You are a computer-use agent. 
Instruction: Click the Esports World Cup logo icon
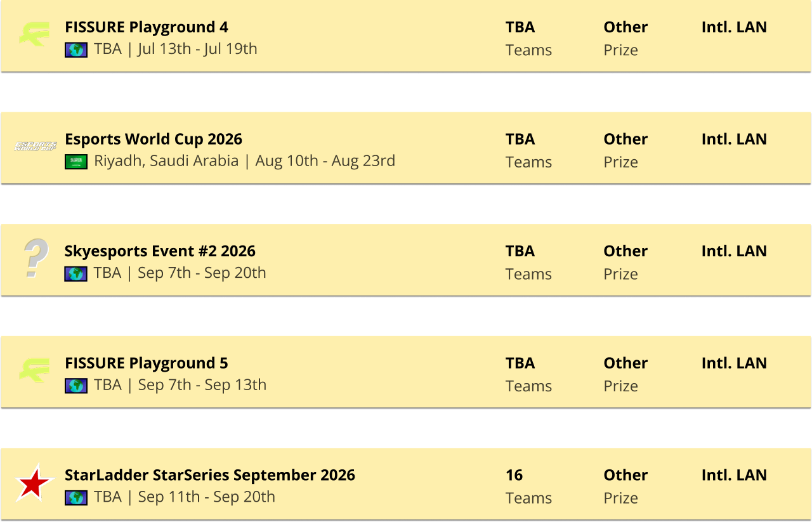[x=36, y=147]
